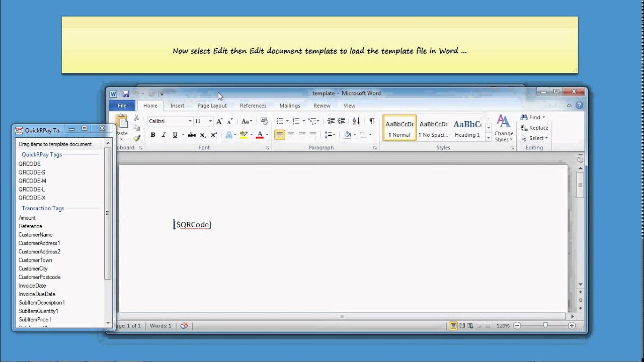The image size is (644, 362).
Task: Switch to the References tab
Action: tap(253, 106)
